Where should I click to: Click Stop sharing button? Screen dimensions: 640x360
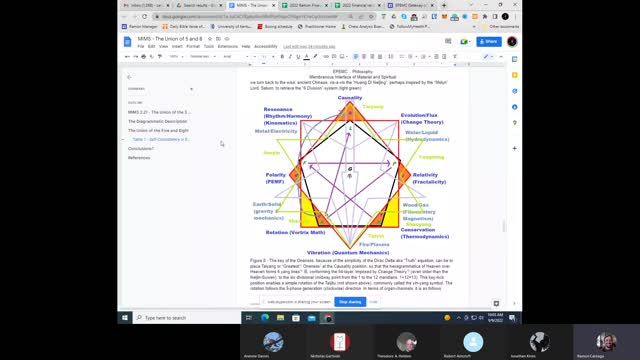350,302
